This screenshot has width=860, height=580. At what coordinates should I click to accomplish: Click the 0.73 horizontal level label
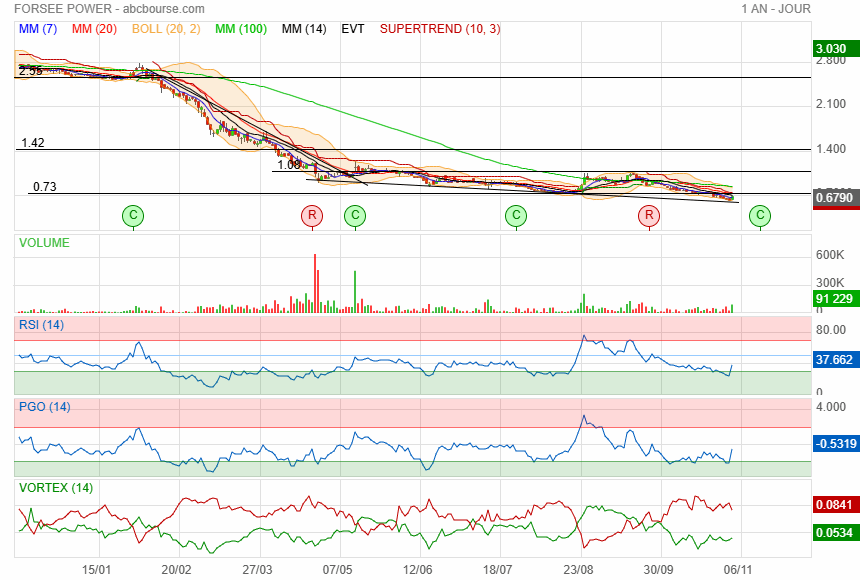pyautogui.click(x=44, y=187)
